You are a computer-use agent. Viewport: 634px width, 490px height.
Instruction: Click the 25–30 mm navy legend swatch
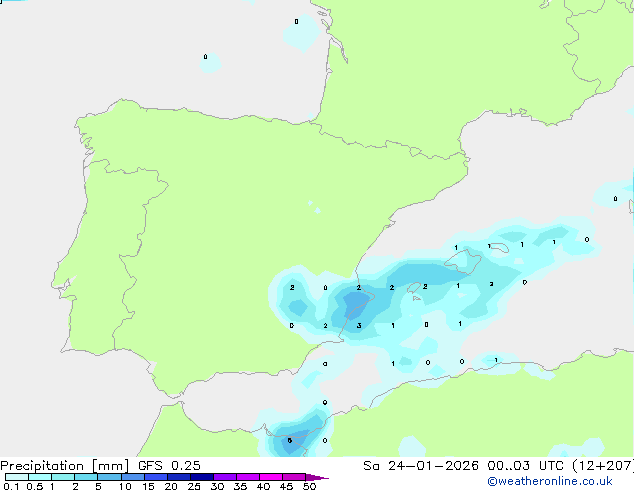(202, 477)
